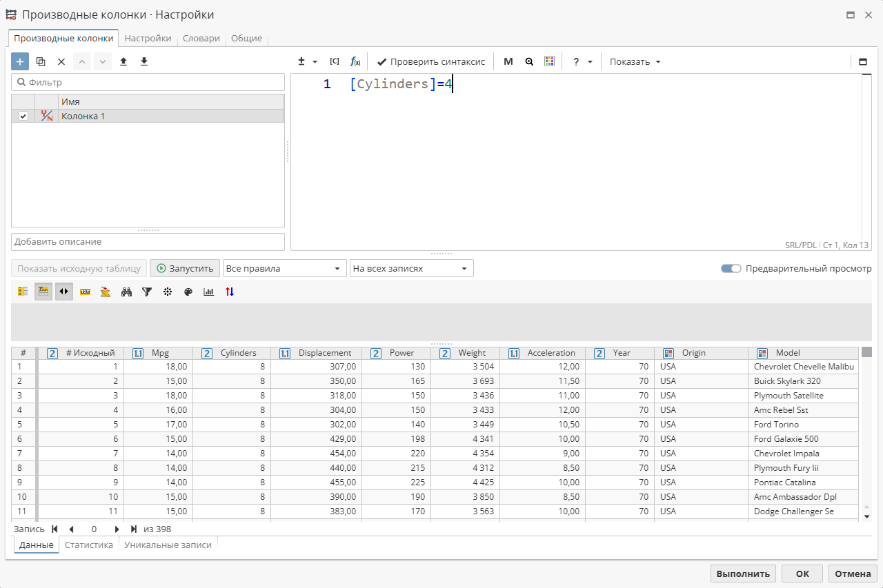Click the duplicate column icon

click(x=41, y=61)
